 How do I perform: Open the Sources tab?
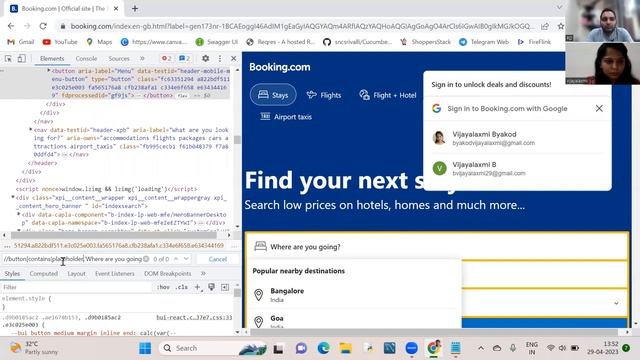(x=119, y=58)
